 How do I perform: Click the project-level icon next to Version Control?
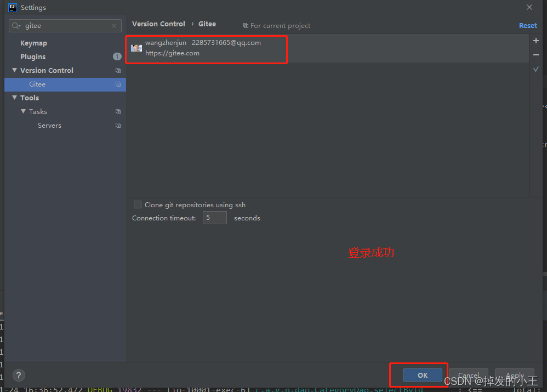[x=118, y=71]
